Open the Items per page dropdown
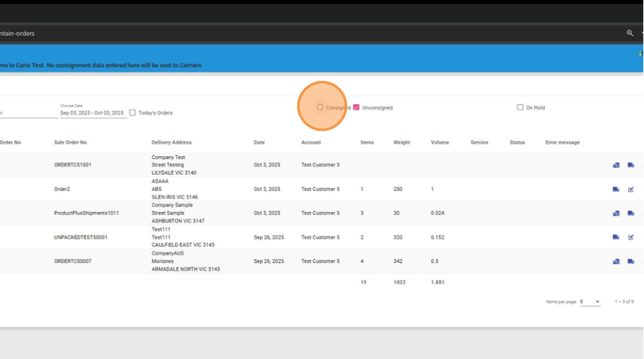Screen dimensions: 644x359 pos(590,302)
